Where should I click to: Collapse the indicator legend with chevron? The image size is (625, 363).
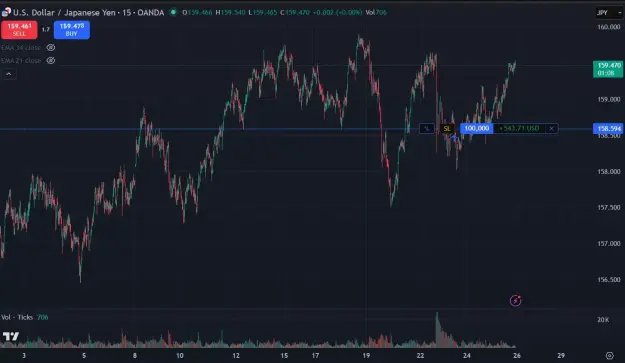[x=8, y=74]
